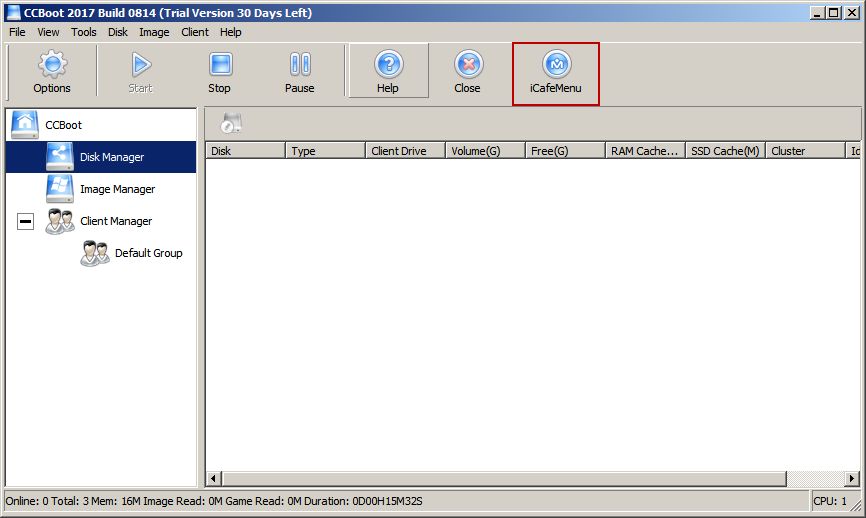Open the Disk menu
This screenshot has height=518, width=866.
click(118, 32)
